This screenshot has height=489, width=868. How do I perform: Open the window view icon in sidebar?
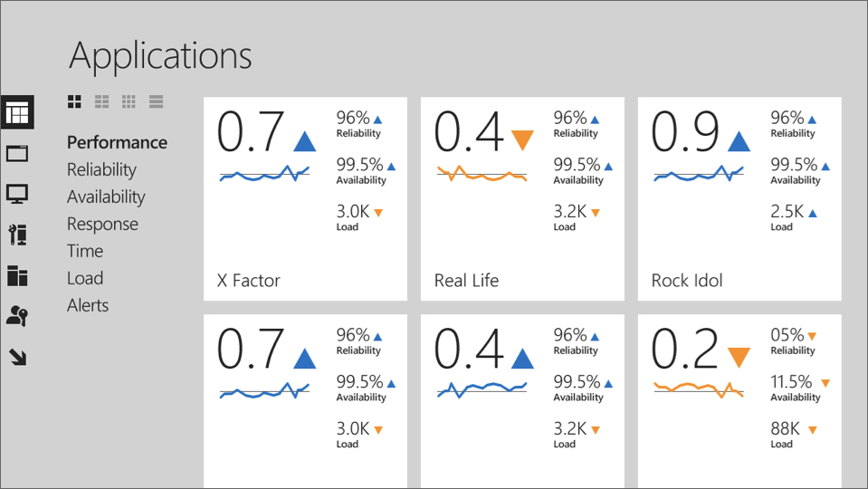coord(17,153)
